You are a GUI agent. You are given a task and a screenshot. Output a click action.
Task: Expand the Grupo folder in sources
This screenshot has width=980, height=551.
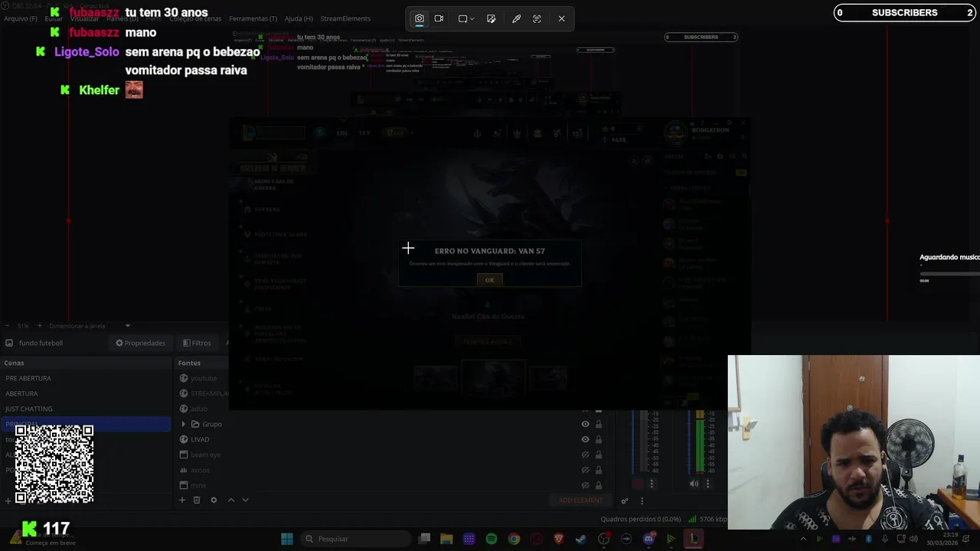183,424
